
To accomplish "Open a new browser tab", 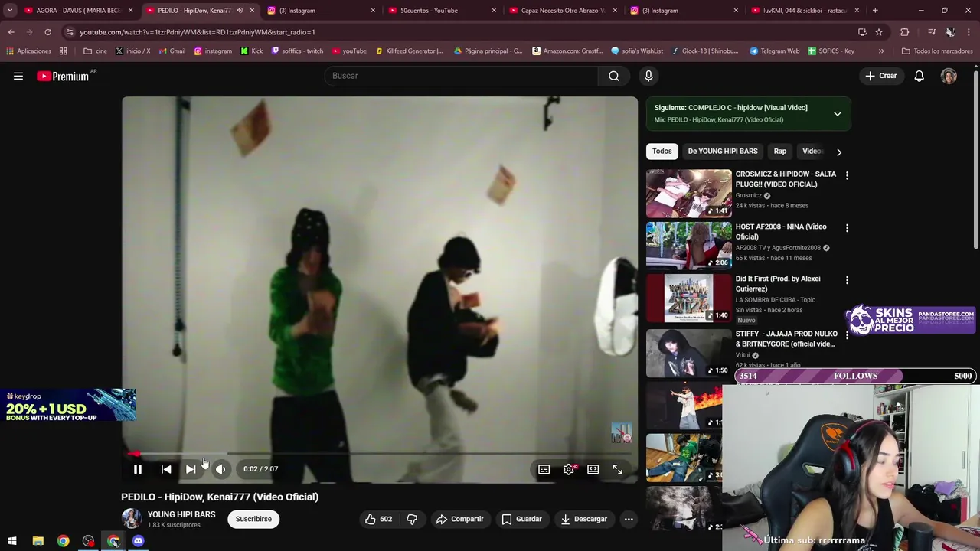I will [x=875, y=11].
